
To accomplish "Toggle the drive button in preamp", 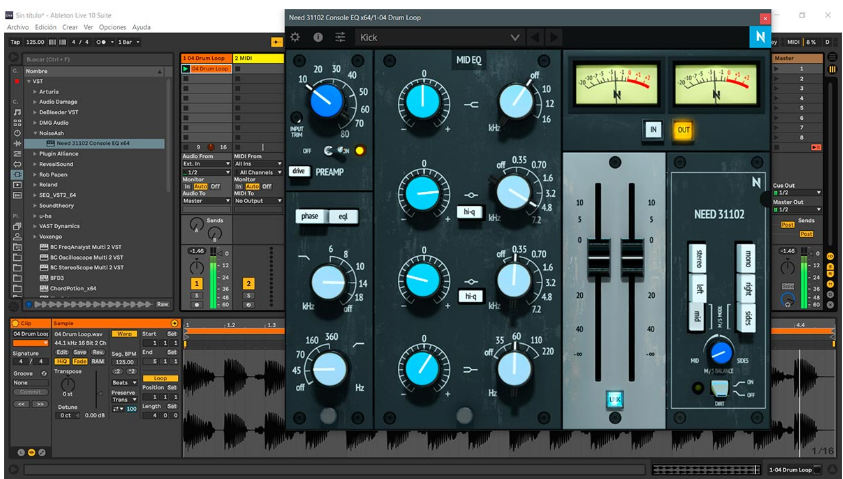I will (x=299, y=171).
